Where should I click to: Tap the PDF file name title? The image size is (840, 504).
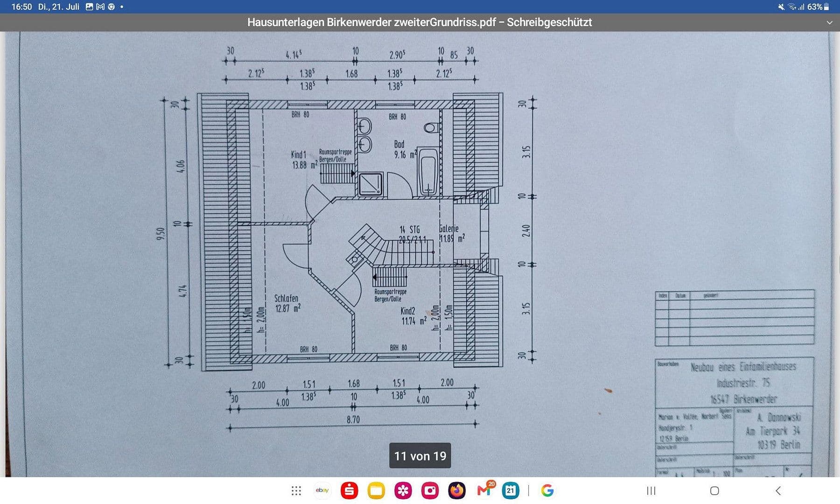click(x=420, y=22)
